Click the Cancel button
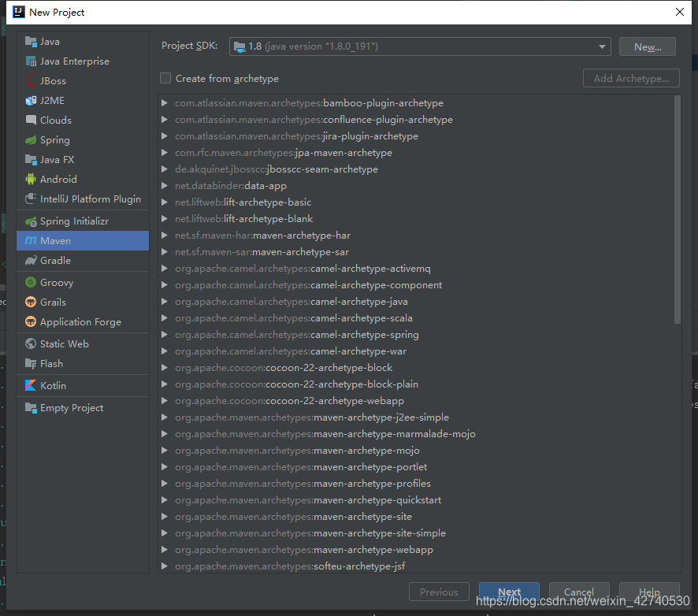The image size is (698, 616). (579, 592)
